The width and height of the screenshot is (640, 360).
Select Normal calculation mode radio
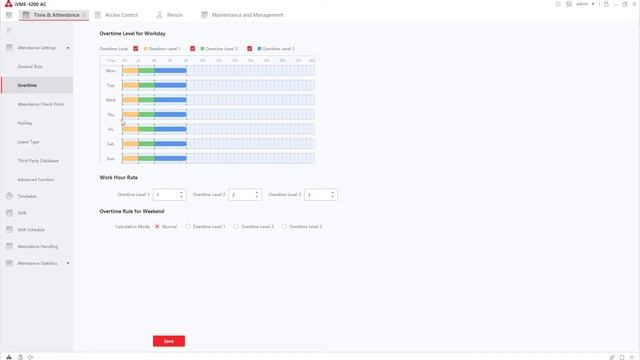click(157, 227)
